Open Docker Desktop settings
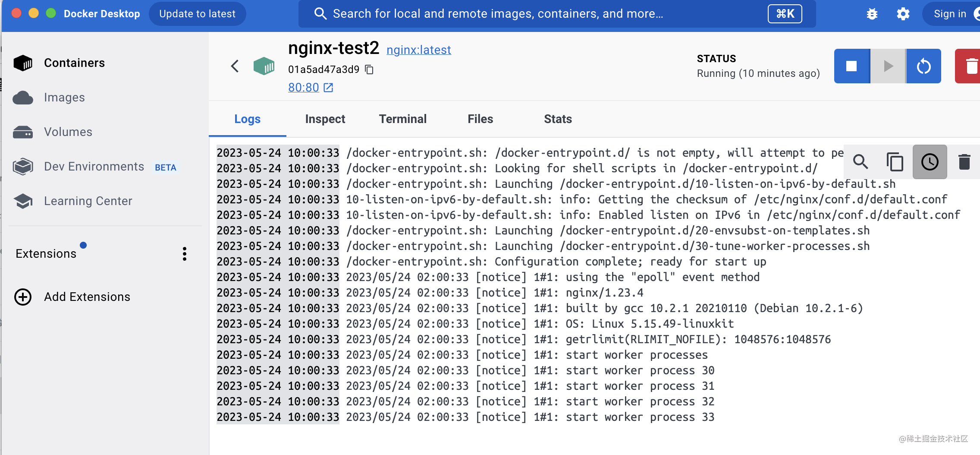The height and width of the screenshot is (455, 980). [x=903, y=13]
